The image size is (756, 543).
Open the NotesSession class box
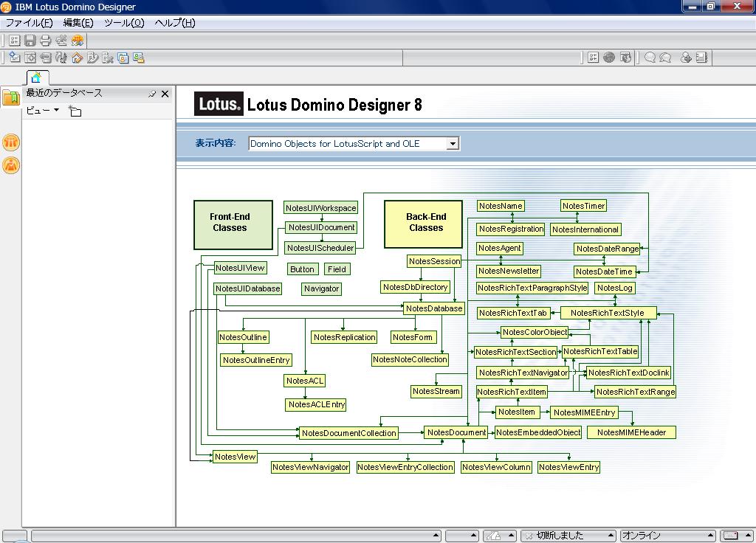pos(433,260)
